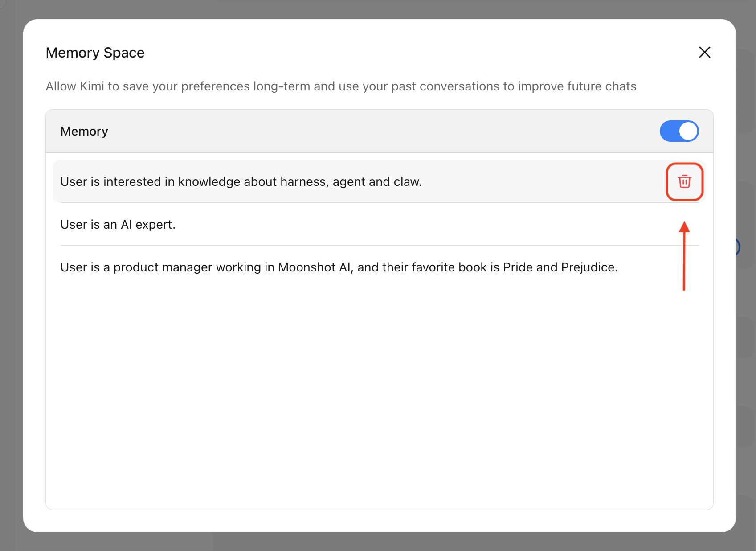756x551 pixels.
Task: Click the dimmed backdrop below the dialog
Action: coord(379,542)
